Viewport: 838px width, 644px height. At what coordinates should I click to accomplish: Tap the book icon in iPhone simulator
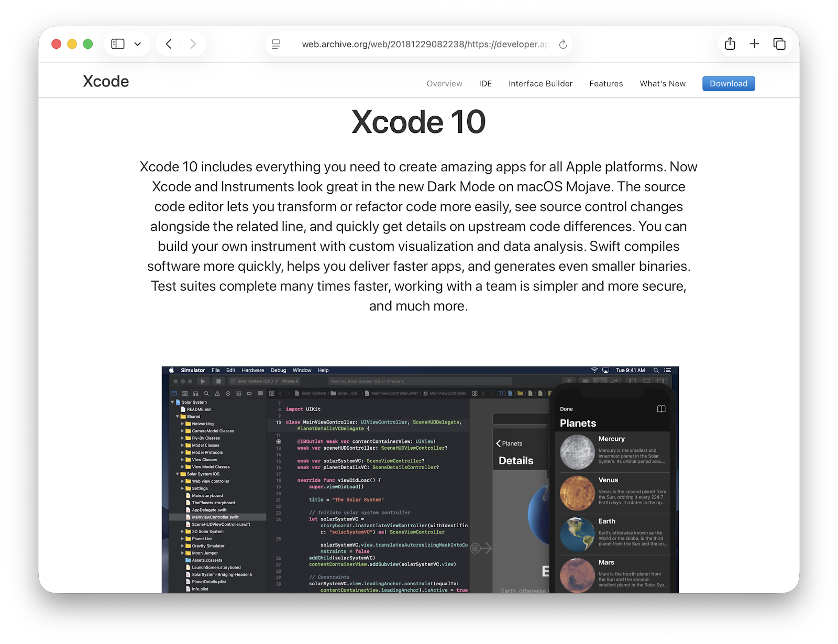point(661,409)
